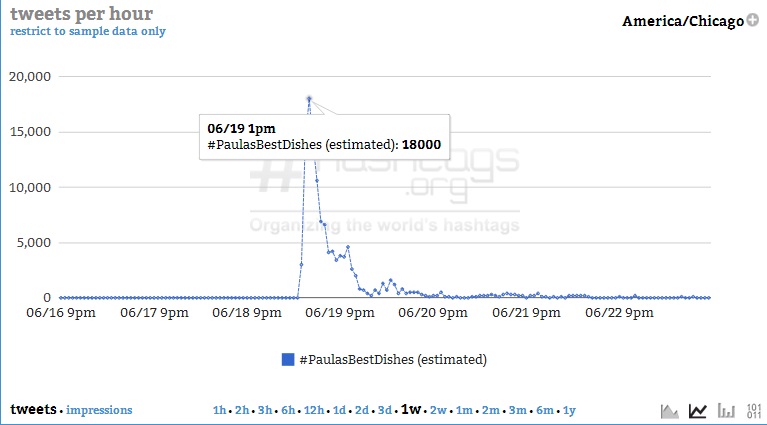Select the 1m time range
This screenshot has height=425, width=767.
point(465,410)
